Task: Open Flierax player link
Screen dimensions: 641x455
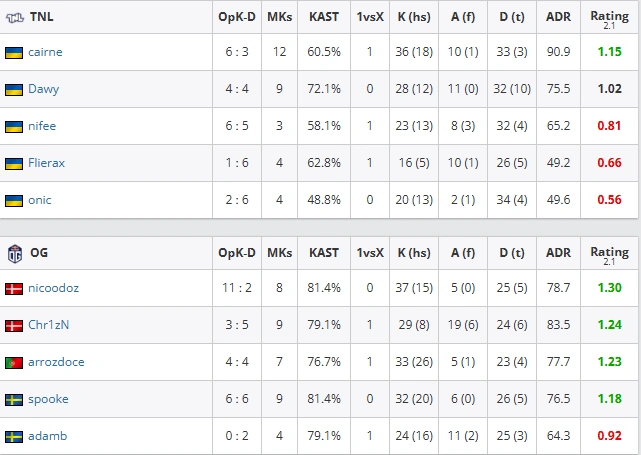Action: pyautogui.click(x=47, y=163)
